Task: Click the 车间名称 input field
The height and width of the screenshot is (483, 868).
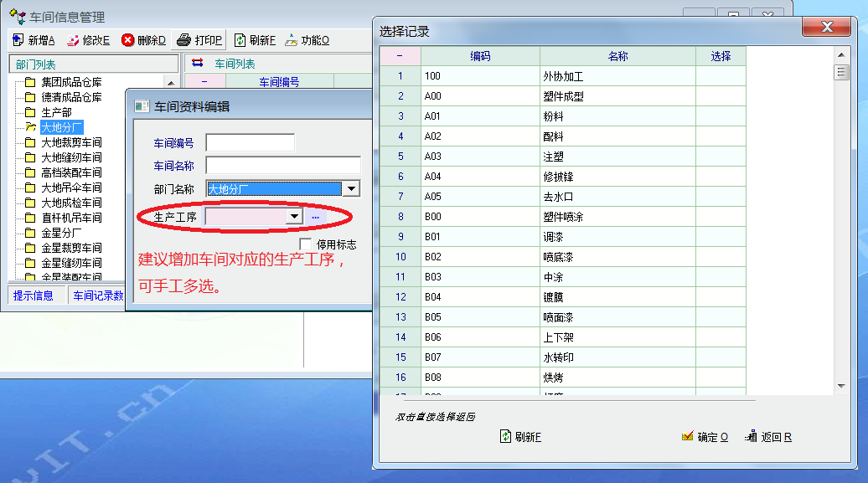Action: pyautogui.click(x=282, y=166)
